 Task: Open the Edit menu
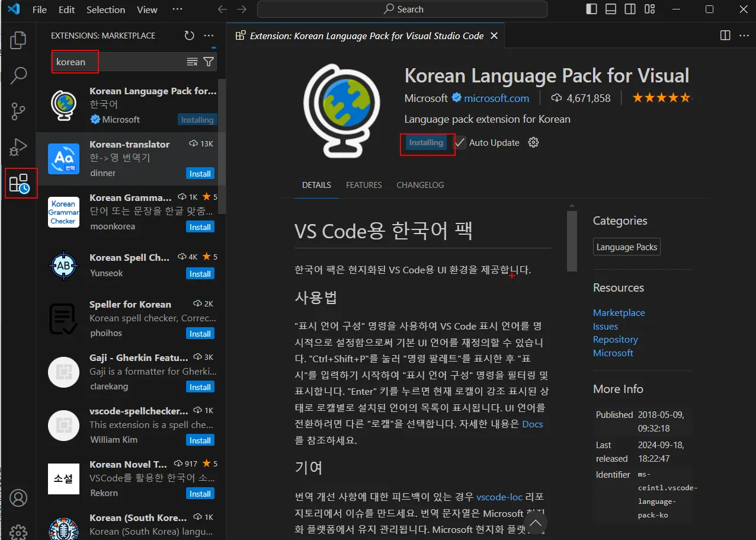click(67, 9)
